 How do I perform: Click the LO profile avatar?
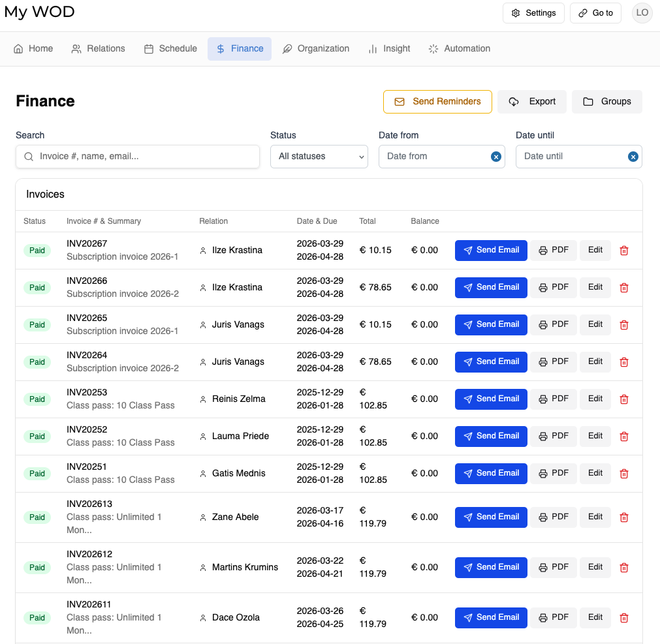pyautogui.click(x=642, y=12)
